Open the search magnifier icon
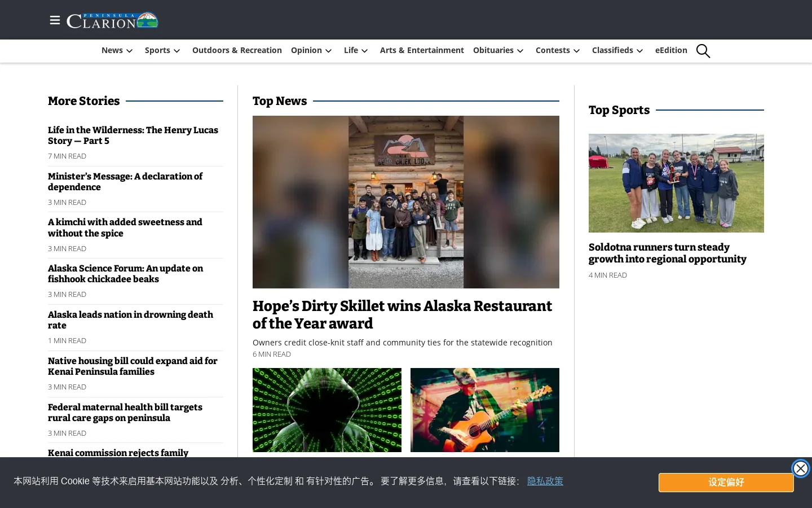 click(703, 51)
